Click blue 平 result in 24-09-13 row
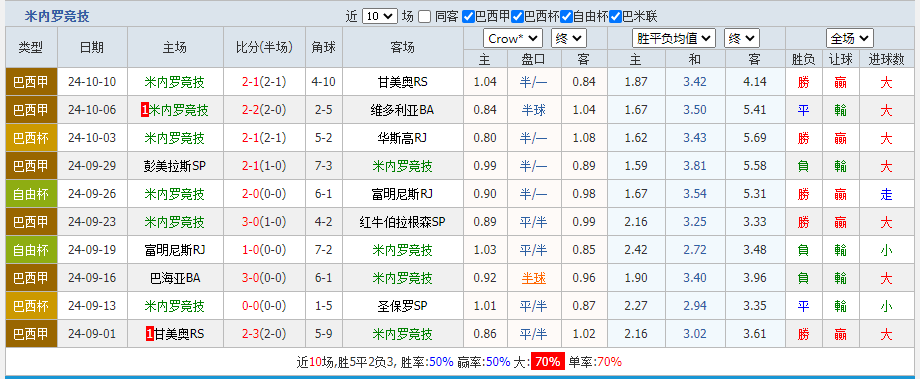920x379 pixels. click(x=803, y=306)
